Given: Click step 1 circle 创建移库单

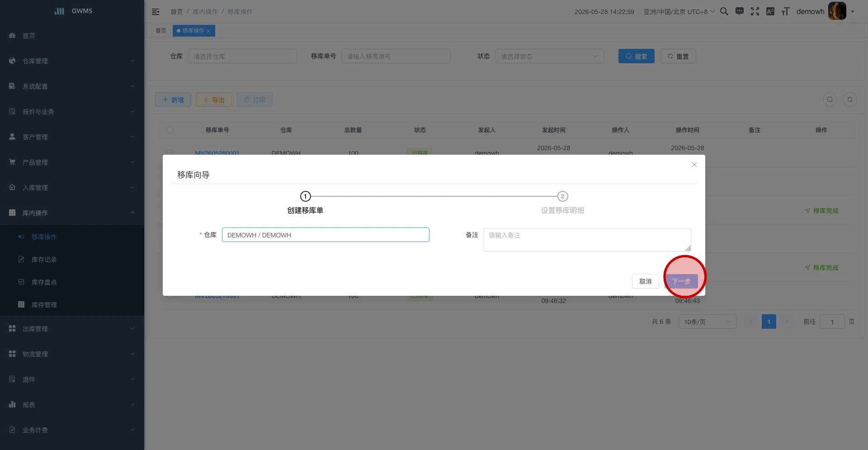Looking at the screenshot, I should pyautogui.click(x=306, y=196).
